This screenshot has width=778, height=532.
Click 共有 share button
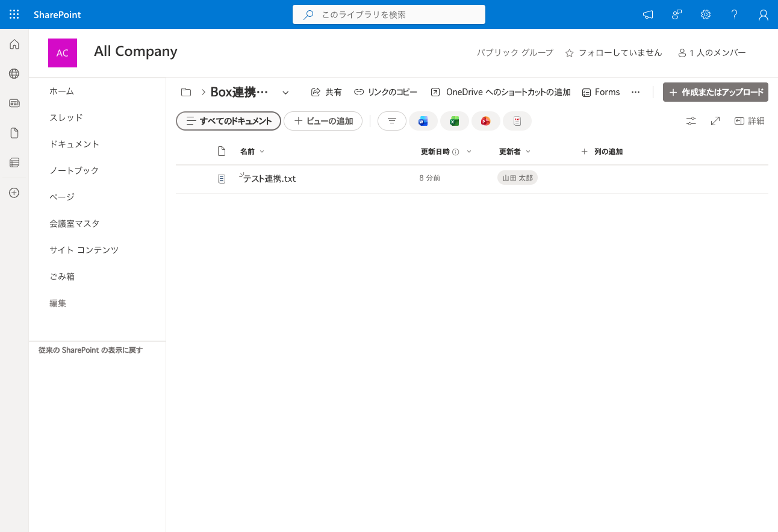326,92
